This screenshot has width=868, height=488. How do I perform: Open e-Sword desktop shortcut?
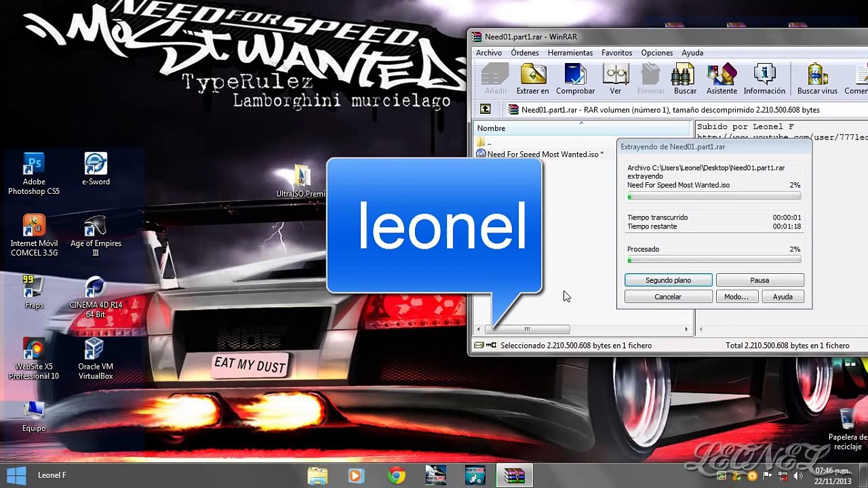point(96,169)
